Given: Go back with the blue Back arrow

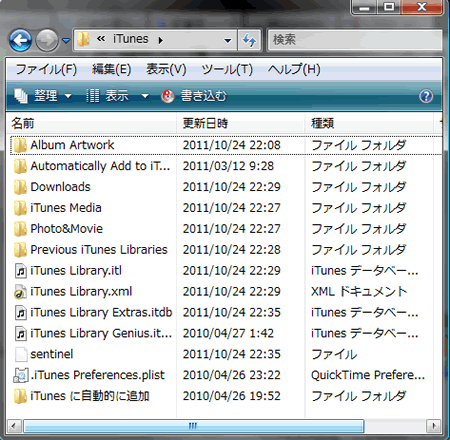Looking at the screenshot, I should pos(21,40).
